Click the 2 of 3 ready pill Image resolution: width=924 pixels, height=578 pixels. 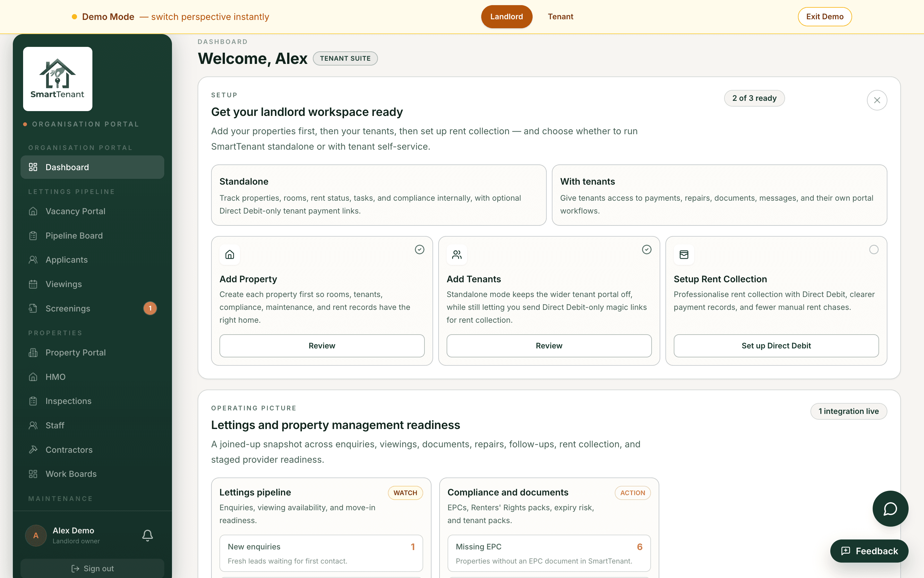[x=755, y=98]
